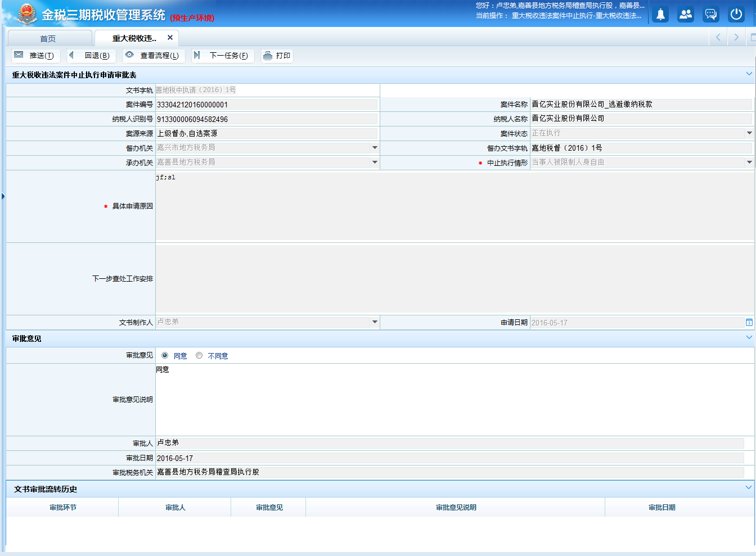Click the 下一步查处工作安排 text area
The width and height of the screenshot is (756, 556).
pos(455,279)
